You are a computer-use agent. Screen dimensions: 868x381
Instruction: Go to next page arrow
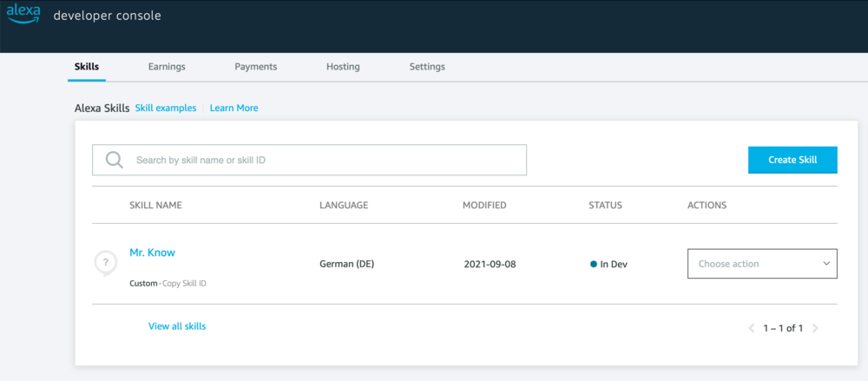[815, 328]
